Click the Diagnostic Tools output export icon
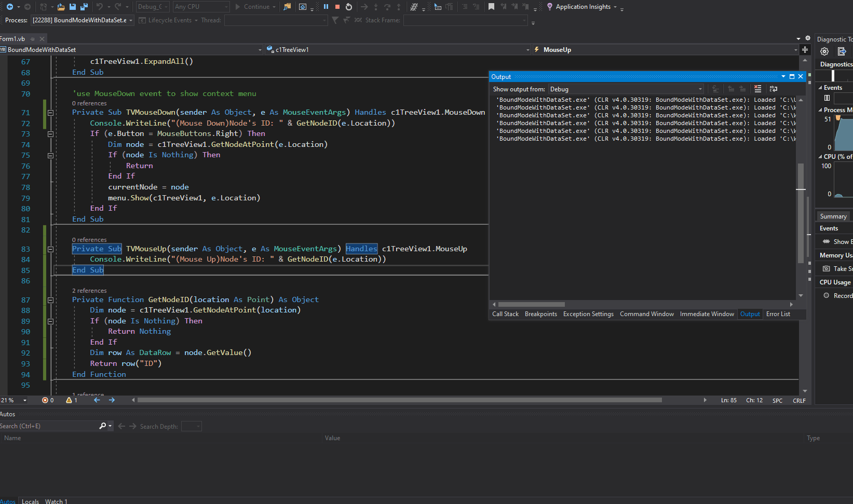Viewport: 853px width, 504px height. point(842,51)
